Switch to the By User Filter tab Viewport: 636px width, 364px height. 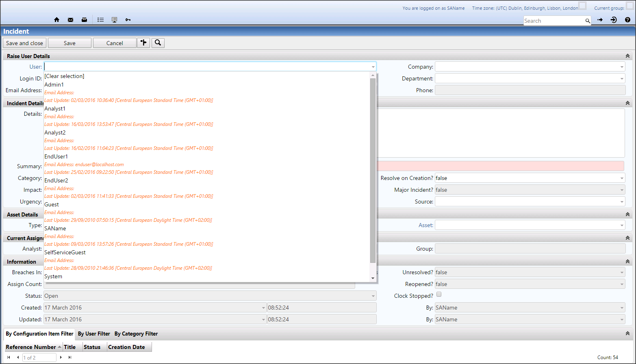94,334
